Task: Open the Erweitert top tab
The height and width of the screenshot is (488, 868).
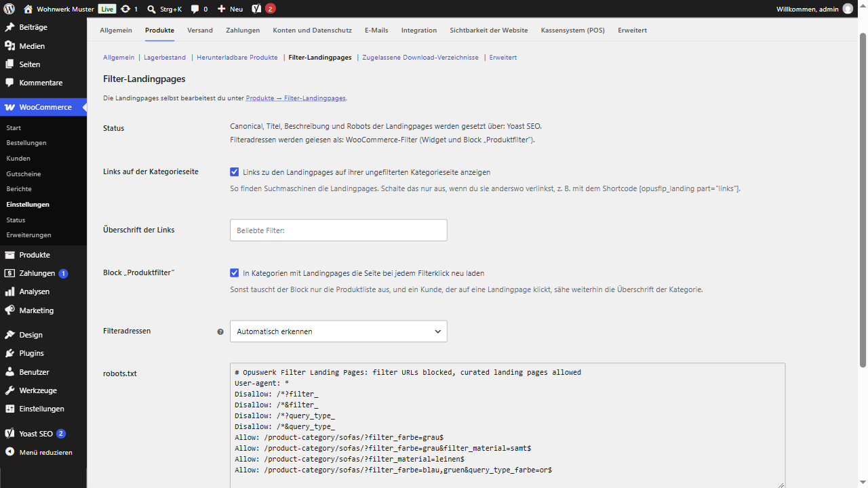Action: click(632, 30)
